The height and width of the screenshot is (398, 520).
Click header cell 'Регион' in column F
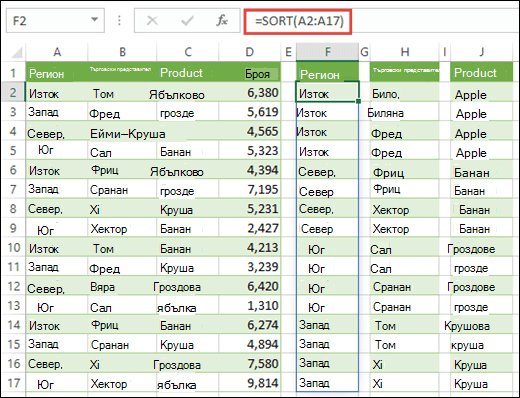tap(327, 72)
